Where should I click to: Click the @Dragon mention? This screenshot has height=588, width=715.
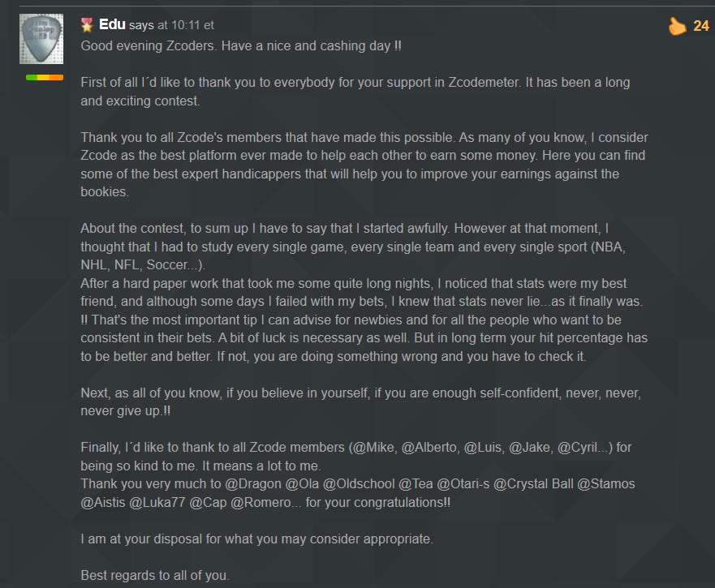click(253, 483)
